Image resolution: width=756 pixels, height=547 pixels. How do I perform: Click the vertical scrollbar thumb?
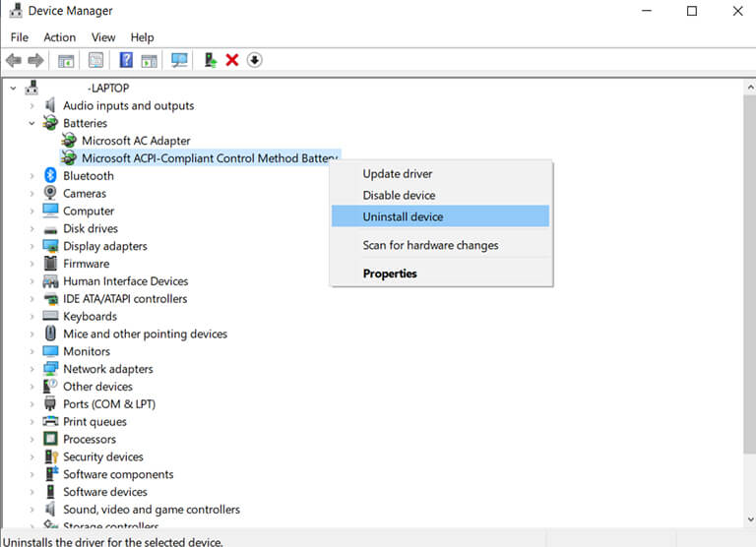click(x=750, y=273)
